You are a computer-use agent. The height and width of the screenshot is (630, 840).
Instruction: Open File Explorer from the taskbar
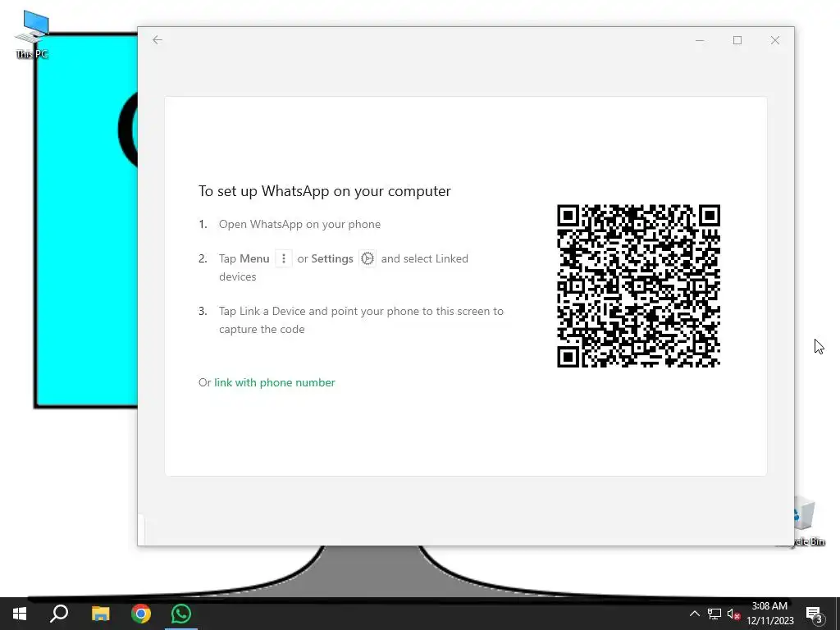point(100,614)
